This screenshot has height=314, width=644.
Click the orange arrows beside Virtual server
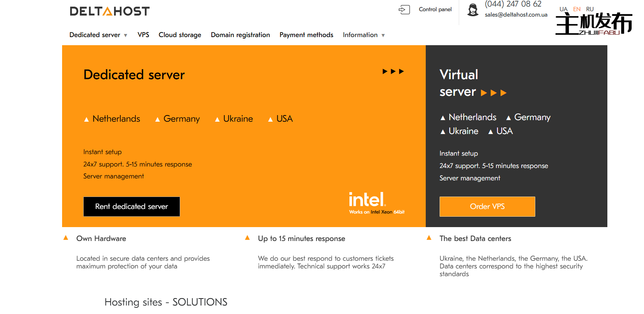click(x=493, y=93)
